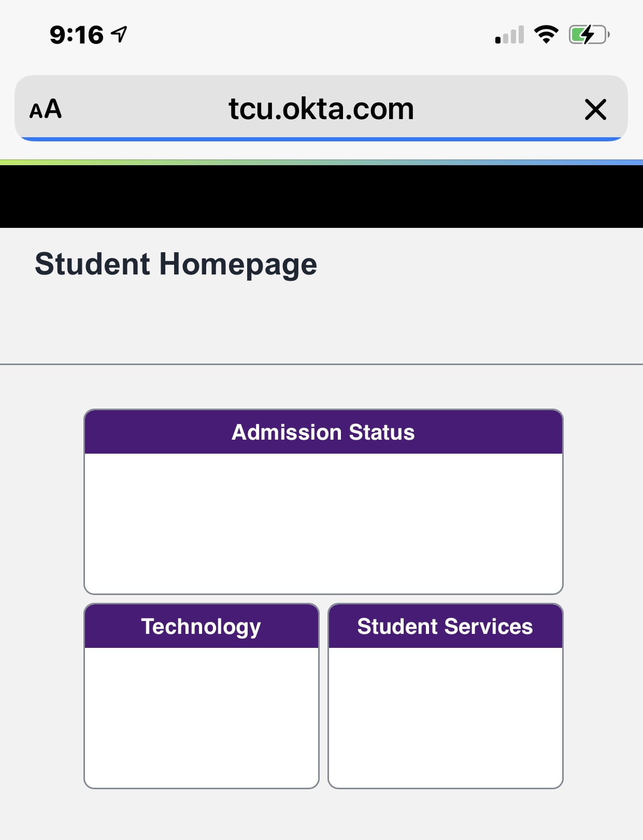
Task: Tap the Wi-Fi status icon
Action: 546,35
